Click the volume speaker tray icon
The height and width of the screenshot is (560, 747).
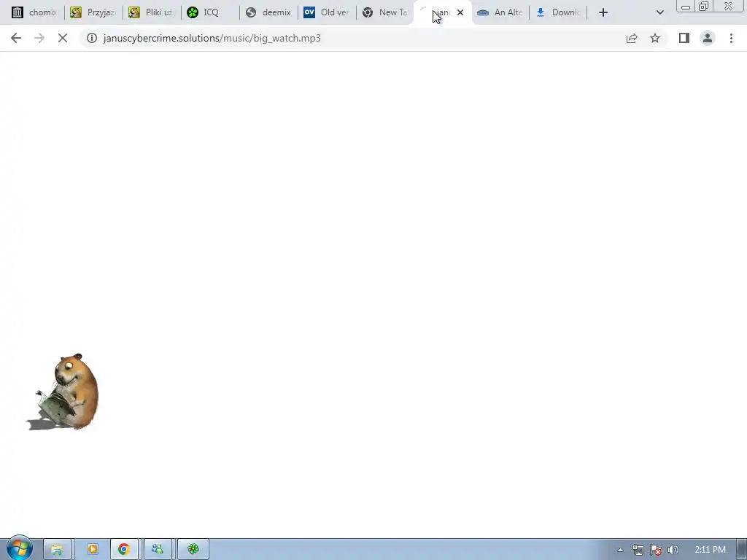click(673, 550)
